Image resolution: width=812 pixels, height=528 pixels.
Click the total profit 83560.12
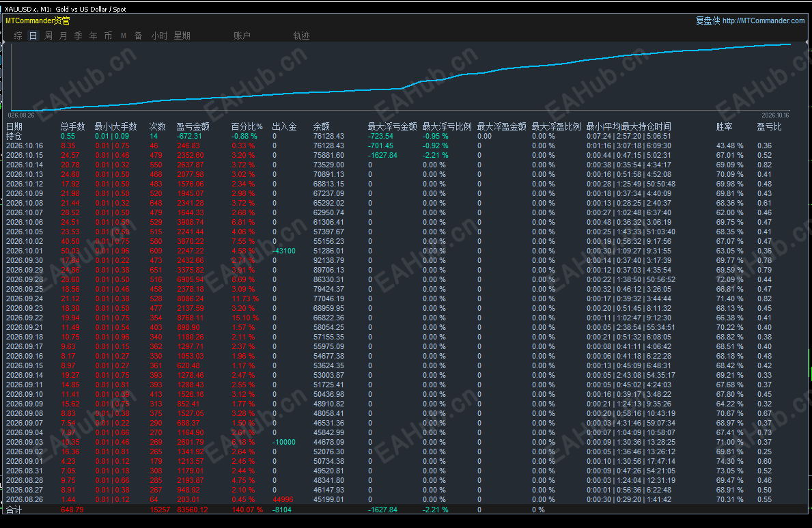(192, 510)
